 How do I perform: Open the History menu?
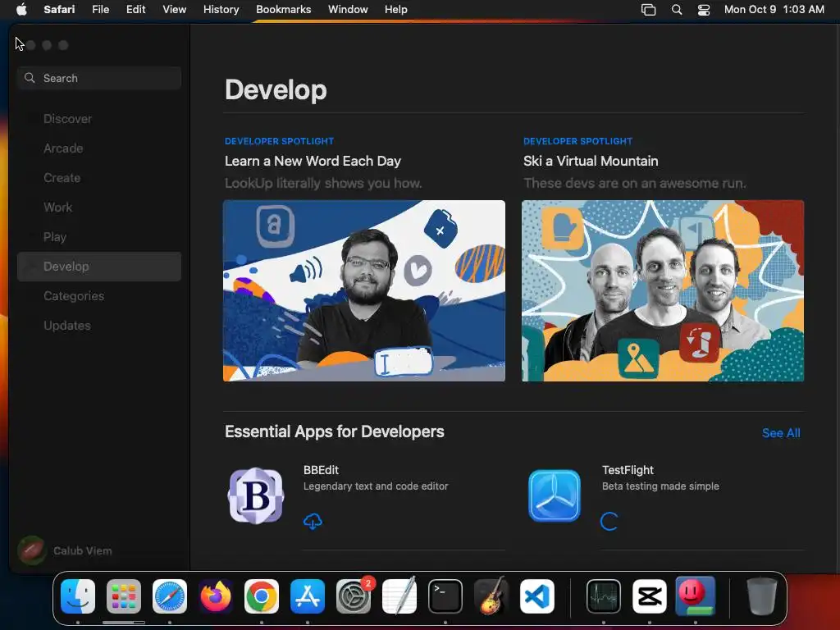(x=221, y=9)
